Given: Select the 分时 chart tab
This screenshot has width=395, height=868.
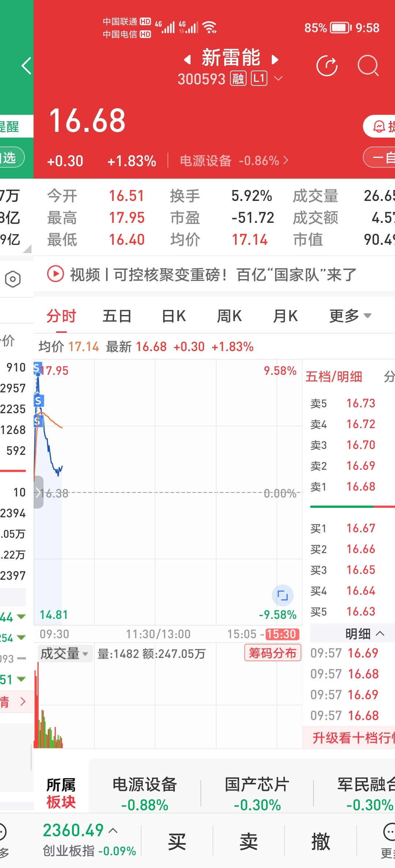Looking at the screenshot, I should [x=61, y=316].
